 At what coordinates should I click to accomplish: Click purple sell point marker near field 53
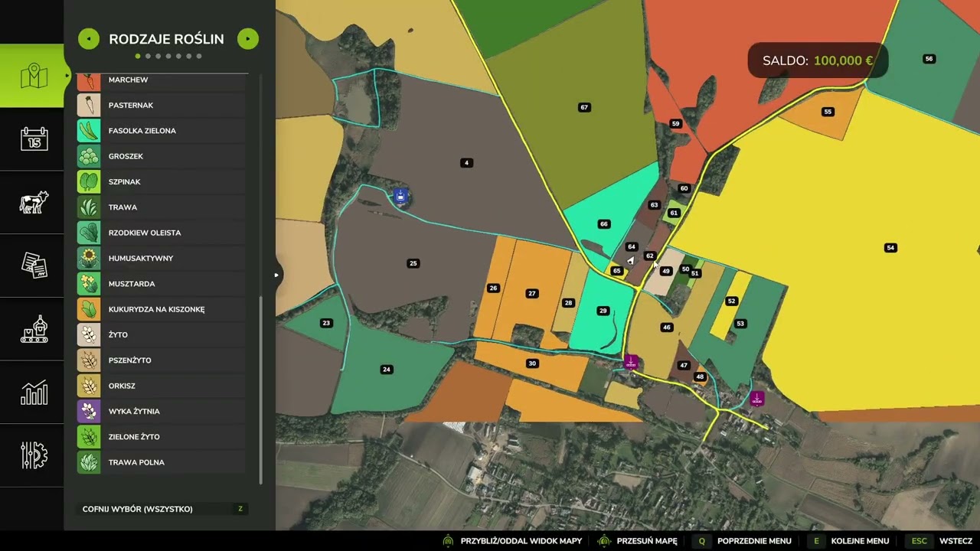pos(756,398)
